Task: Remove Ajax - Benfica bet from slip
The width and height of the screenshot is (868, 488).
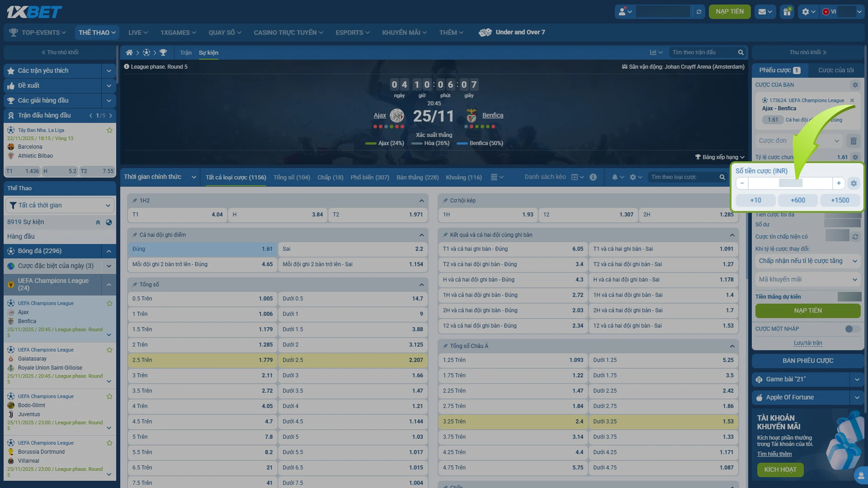Action: [852, 100]
